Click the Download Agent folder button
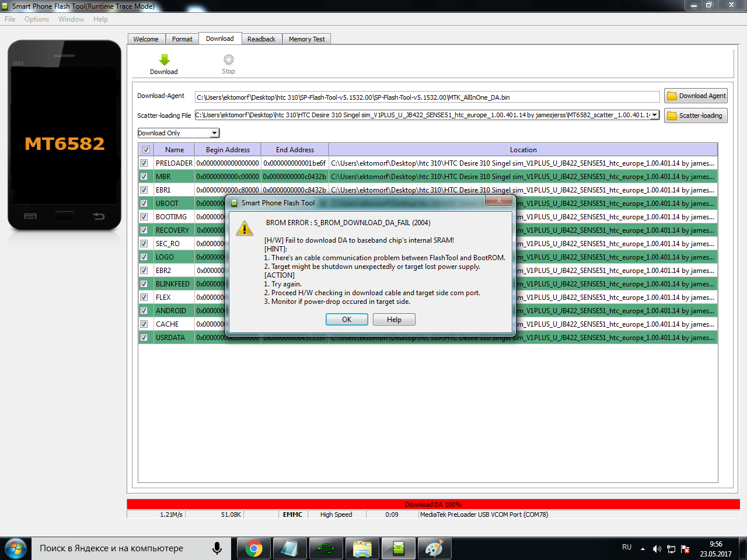 [696, 96]
